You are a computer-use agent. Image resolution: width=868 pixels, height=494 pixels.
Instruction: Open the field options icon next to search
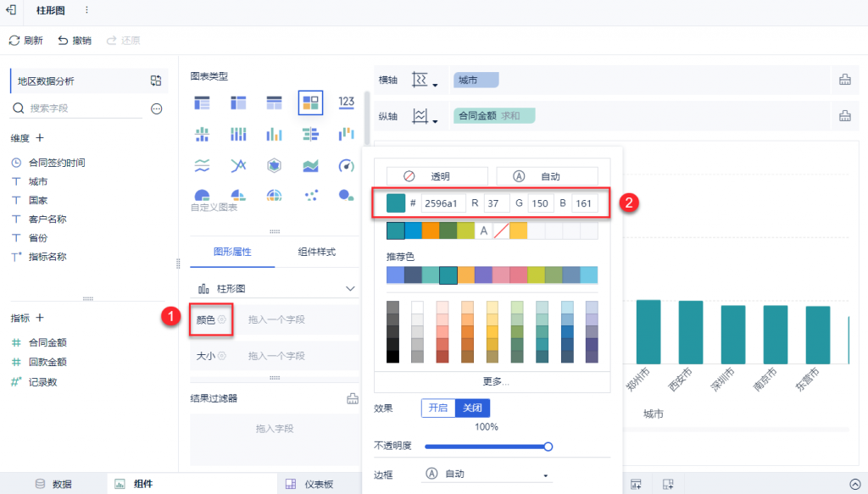[x=157, y=109]
